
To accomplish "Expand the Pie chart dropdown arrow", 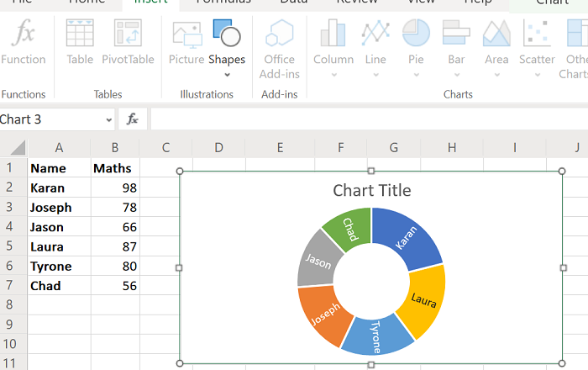I will [x=417, y=75].
